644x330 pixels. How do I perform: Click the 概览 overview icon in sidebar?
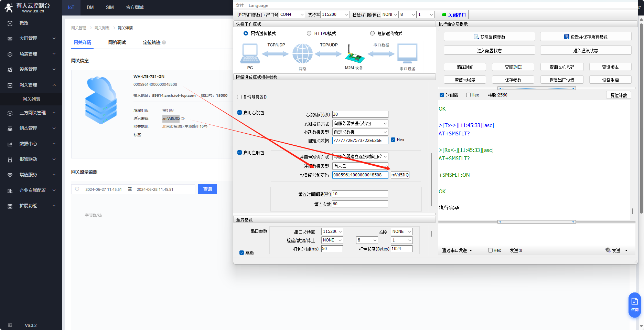10,23
